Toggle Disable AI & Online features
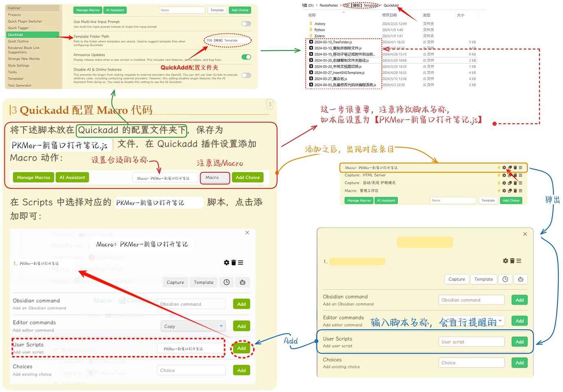This screenshot has width=563, height=392. coord(246,75)
